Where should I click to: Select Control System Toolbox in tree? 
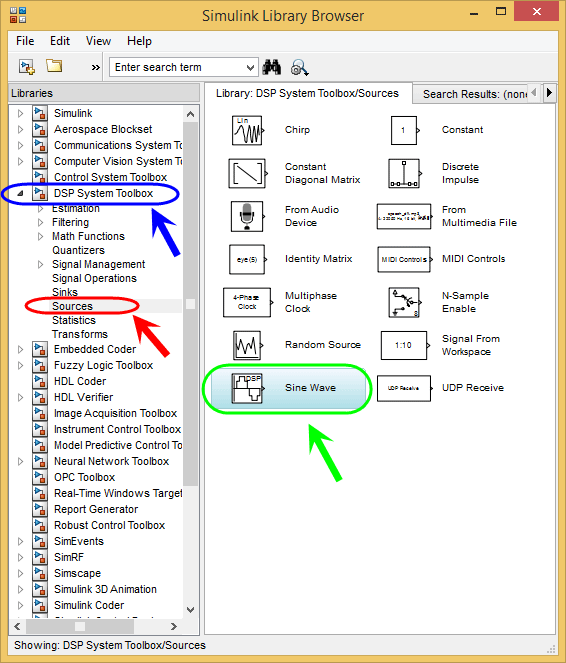110,177
